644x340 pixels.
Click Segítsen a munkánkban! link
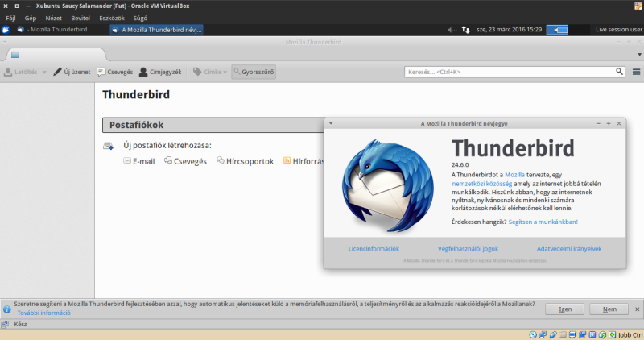(543, 222)
